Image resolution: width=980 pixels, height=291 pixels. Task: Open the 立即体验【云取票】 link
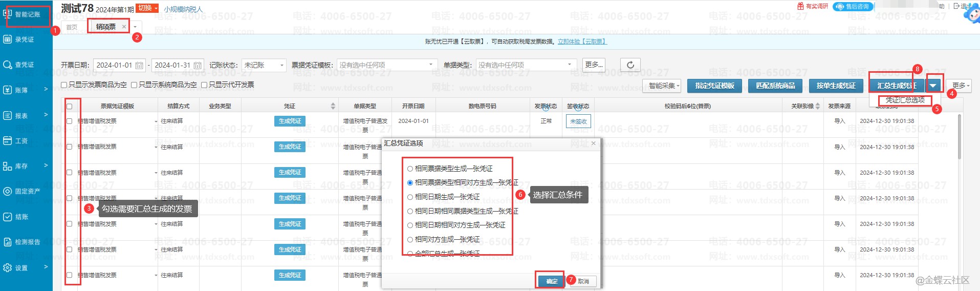tap(582, 41)
